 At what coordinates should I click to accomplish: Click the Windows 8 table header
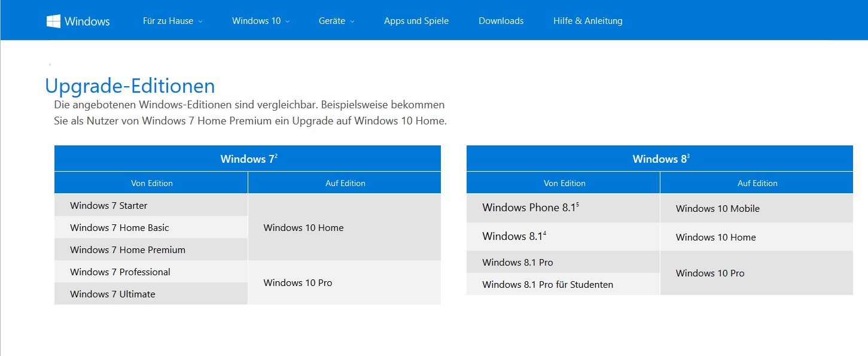[x=660, y=159]
